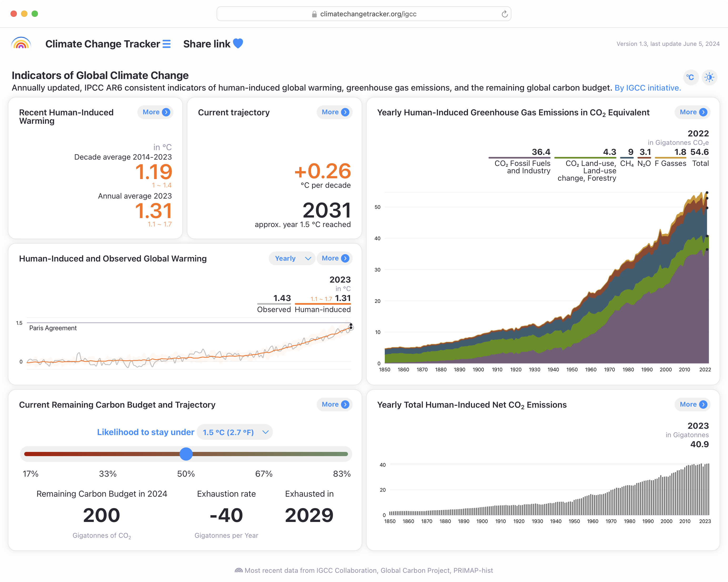Open More for Remaining Carbon Budget card
Screen dimensions: 728x582
pyautogui.click(x=334, y=405)
